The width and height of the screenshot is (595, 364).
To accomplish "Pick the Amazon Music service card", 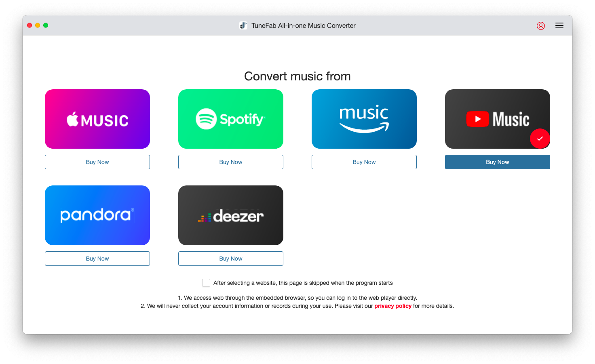I will pos(364,119).
